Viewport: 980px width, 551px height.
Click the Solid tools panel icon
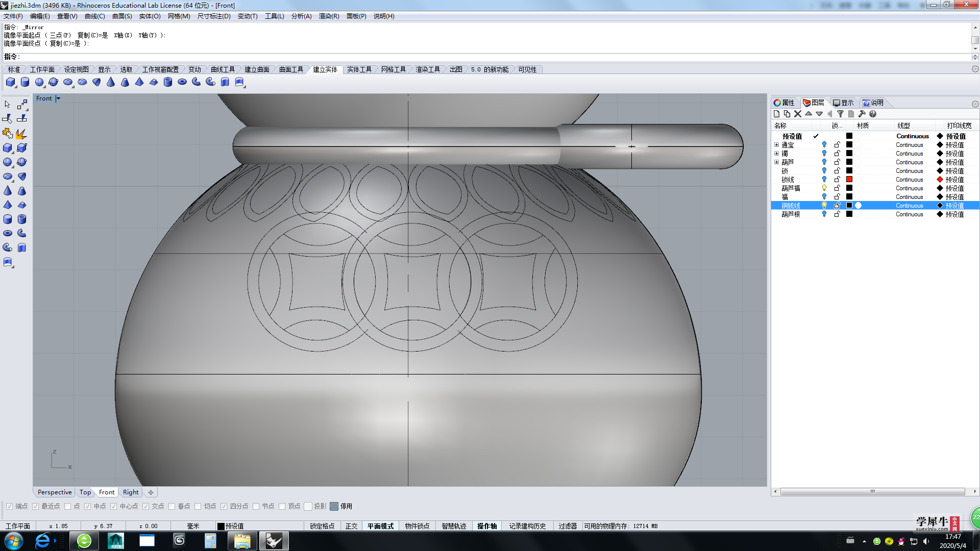[359, 69]
